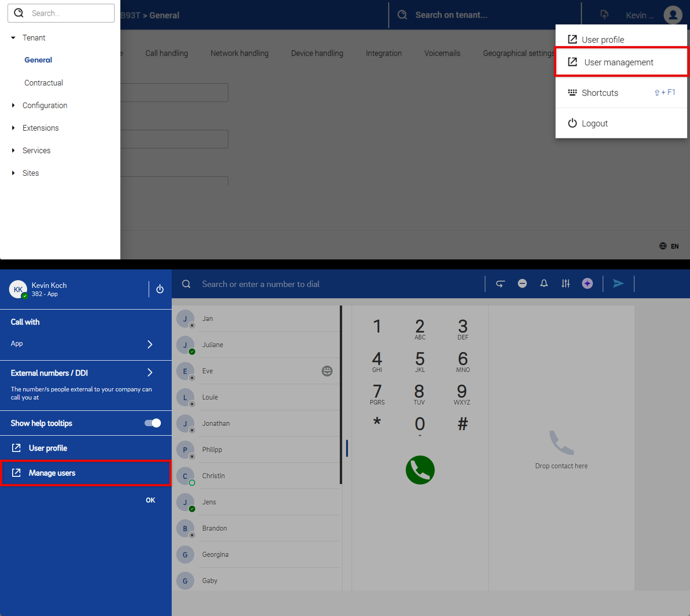The height and width of the screenshot is (616, 690).
Task: Open the audio settings sliders icon
Action: [566, 283]
